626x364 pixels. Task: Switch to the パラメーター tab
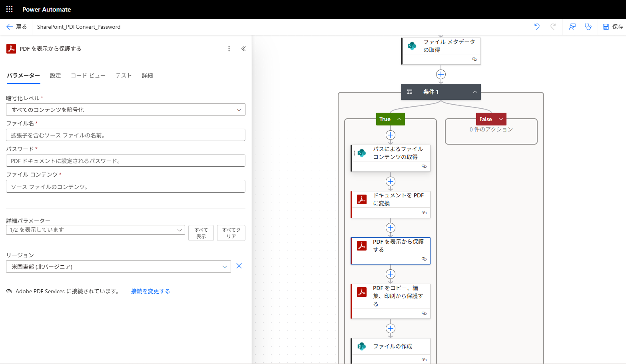23,76
